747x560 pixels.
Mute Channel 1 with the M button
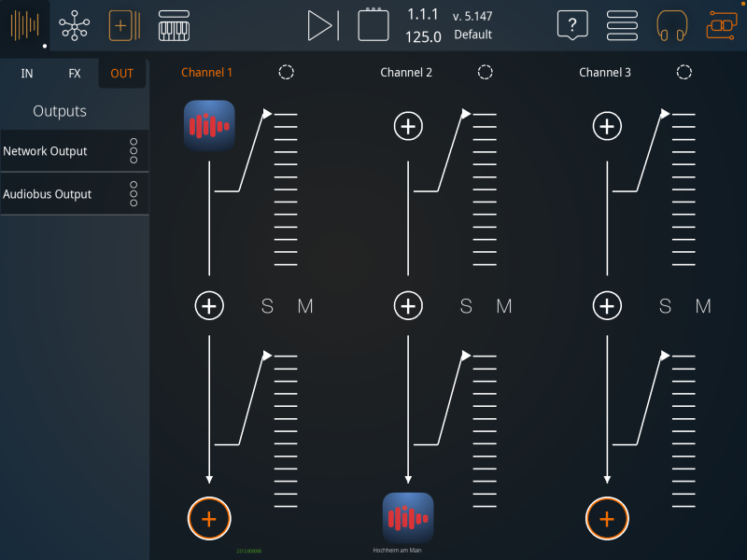[x=305, y=306]
